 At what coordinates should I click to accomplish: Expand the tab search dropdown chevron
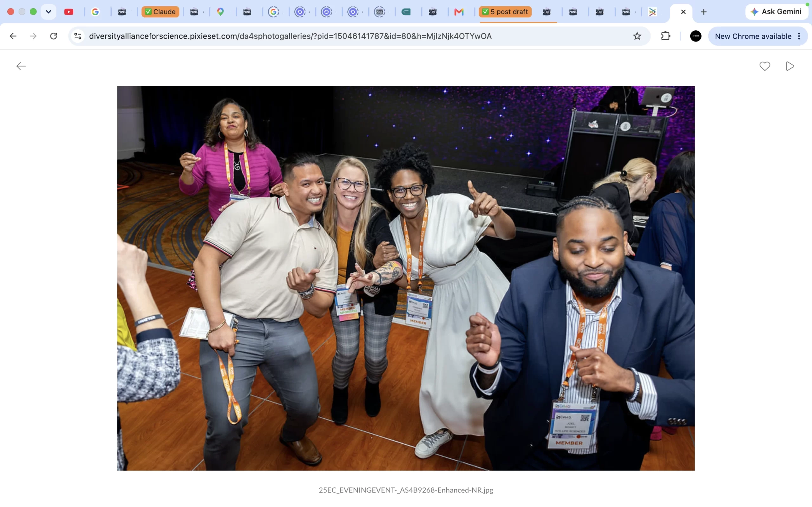click(x=48, y=12)
